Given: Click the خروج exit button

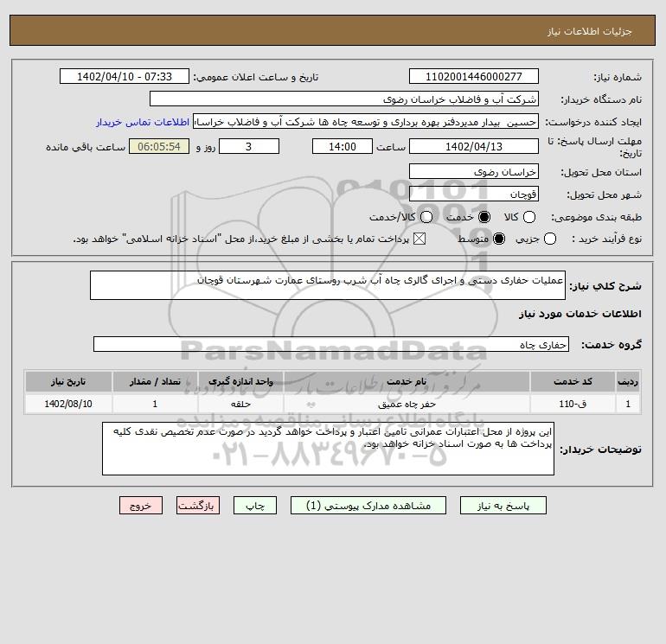Looking at the screenshot, I should pos(141,506).
